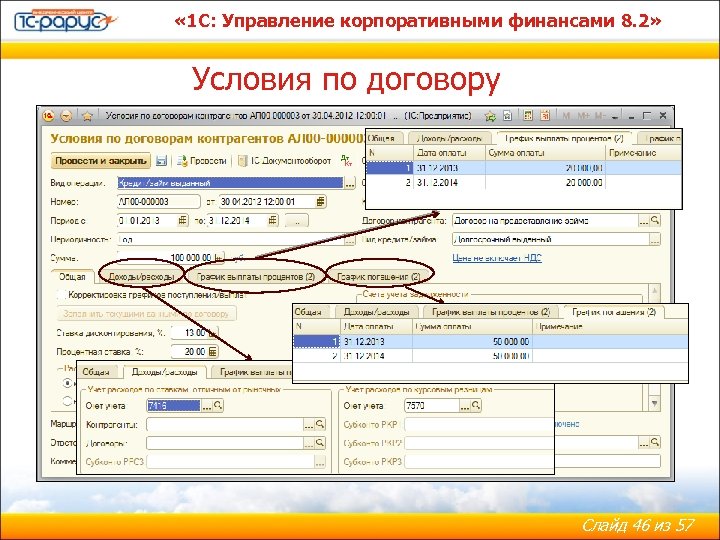Image resolution: width=720 pixels, height=540 pixels.
Task: Click magnifier next to Договор контрагента field
Action: (655, 220)
